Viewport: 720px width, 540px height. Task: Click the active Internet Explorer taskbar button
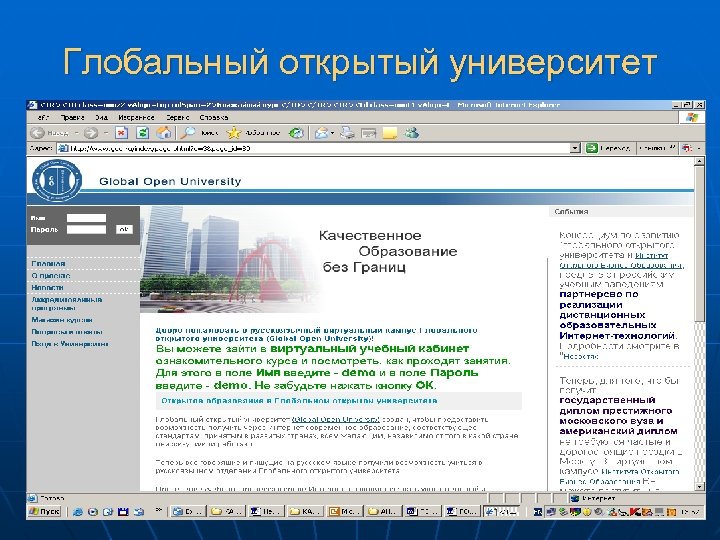pyautogui.click(x=502, y=512)
